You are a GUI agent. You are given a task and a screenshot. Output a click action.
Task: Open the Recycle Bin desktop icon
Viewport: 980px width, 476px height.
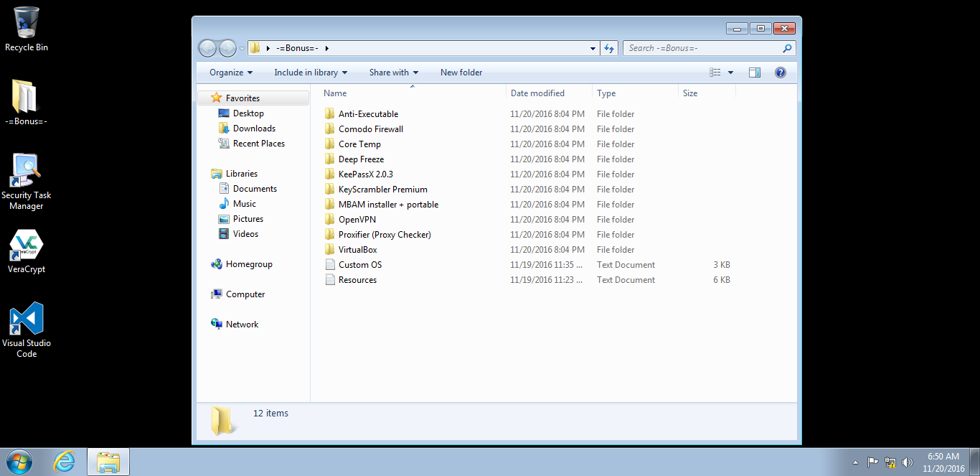27,29
